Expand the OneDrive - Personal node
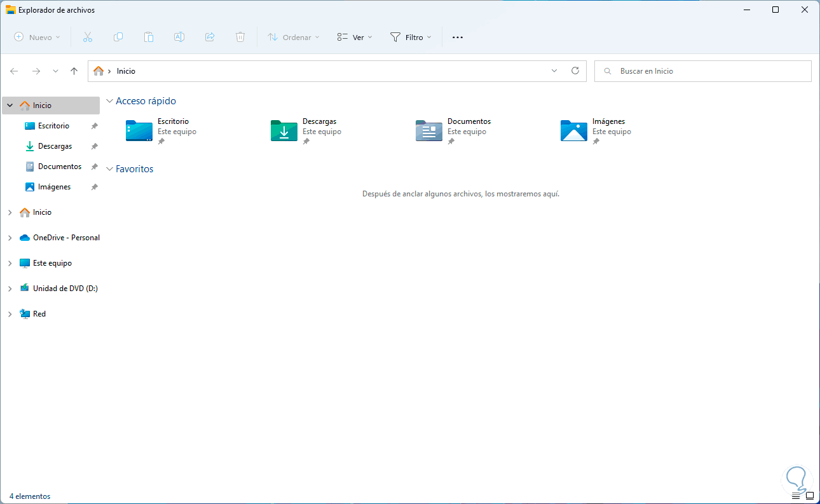The width and height of the screenshot is (820, 504). pyautogui.click(x=10, y=238)
